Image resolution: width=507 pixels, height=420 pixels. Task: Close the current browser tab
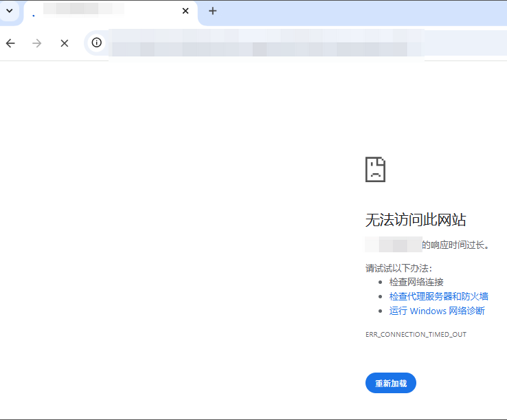(185, 11)
